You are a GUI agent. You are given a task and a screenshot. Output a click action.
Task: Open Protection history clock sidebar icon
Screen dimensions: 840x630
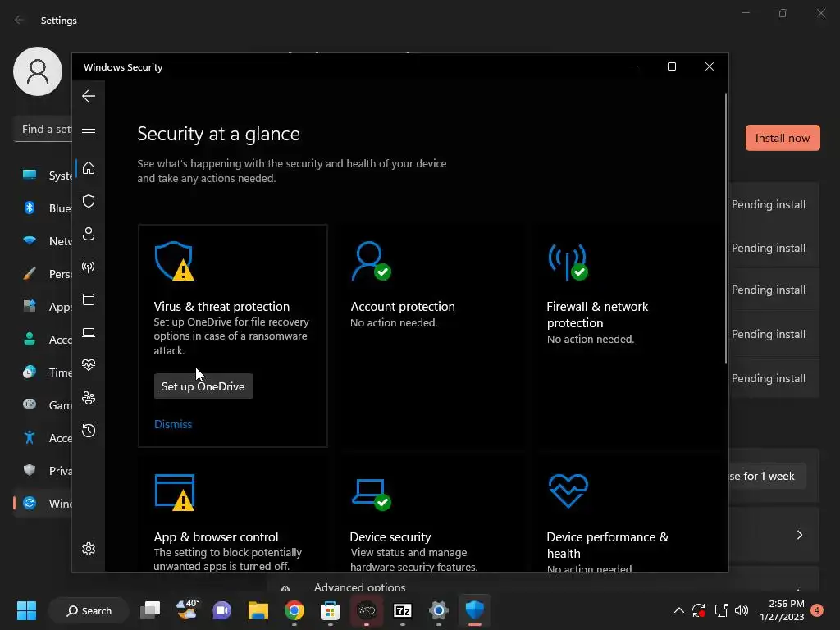(x=89, y=431)
